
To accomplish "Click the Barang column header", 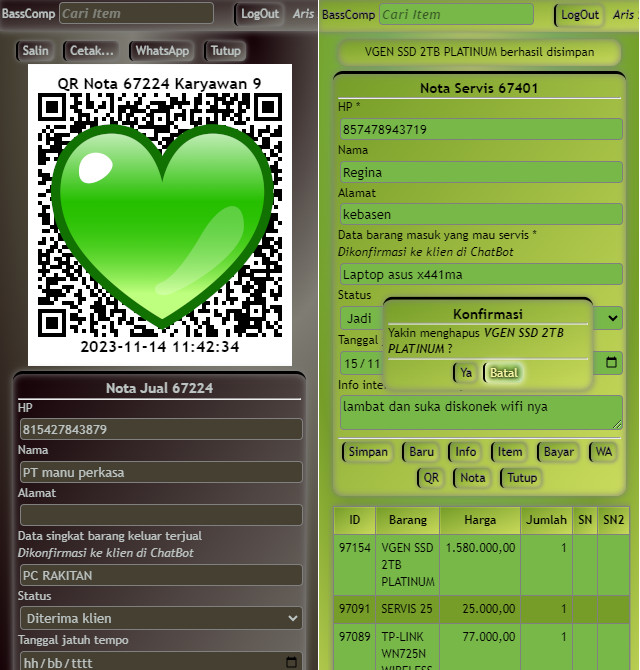I will pos(408,520).
